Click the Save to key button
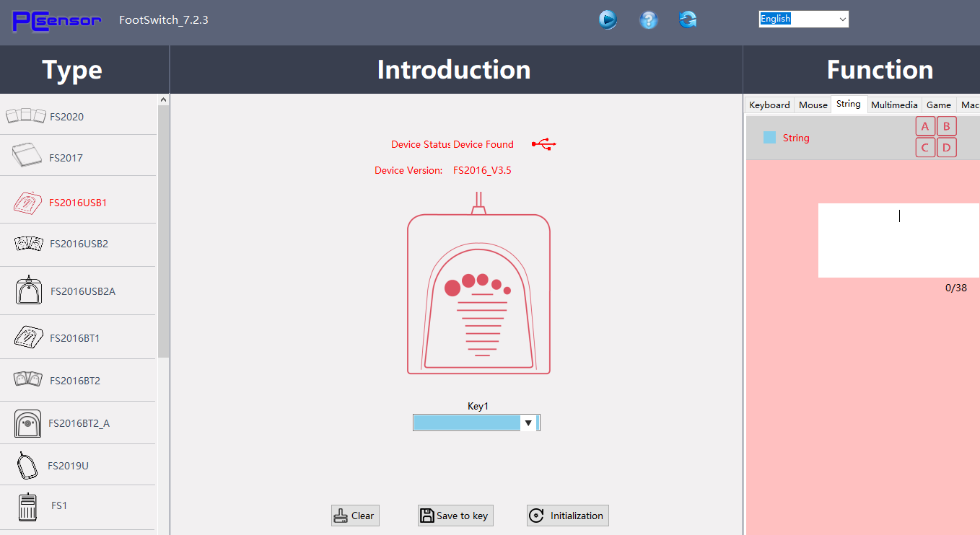 (x=455, y=516)
